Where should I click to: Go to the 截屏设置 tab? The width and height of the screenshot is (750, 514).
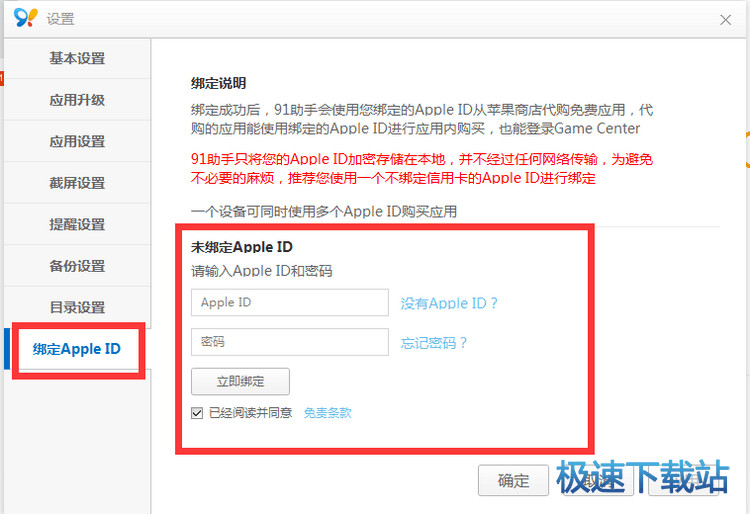[x=77, y=183]
